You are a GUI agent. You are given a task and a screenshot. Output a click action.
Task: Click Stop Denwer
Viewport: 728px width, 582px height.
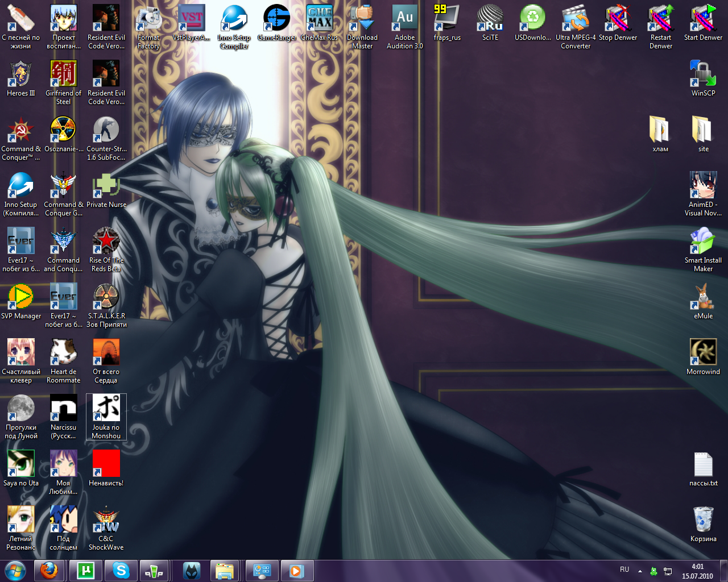pos(618,23)
